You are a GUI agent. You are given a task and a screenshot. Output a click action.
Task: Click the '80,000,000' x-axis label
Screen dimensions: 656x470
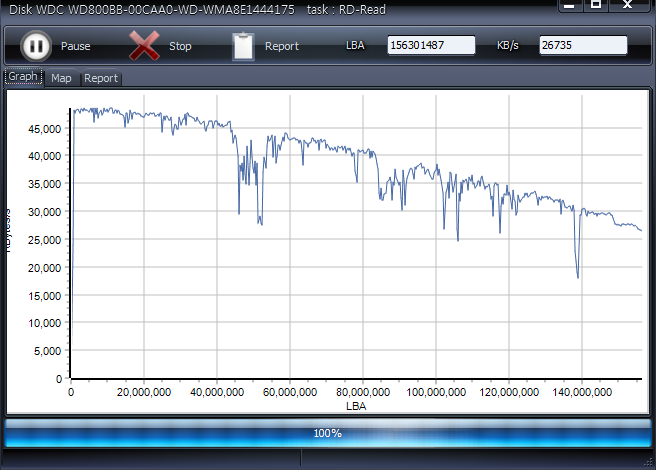pyautogui.click(x=363, y=392)
